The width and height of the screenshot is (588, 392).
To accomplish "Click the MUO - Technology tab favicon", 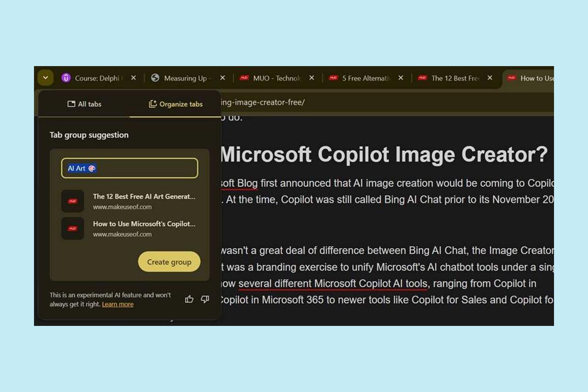I will click(x=244, y=78).
